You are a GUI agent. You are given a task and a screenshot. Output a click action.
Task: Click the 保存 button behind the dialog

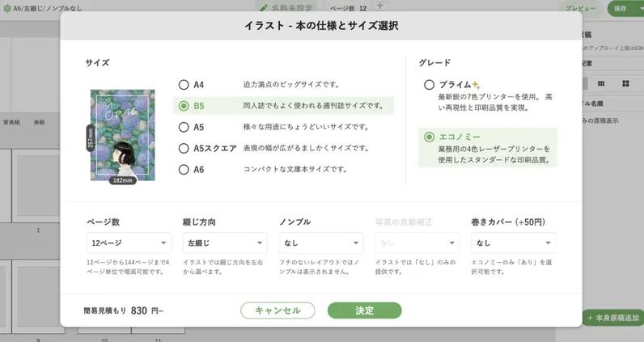[621, 8]
